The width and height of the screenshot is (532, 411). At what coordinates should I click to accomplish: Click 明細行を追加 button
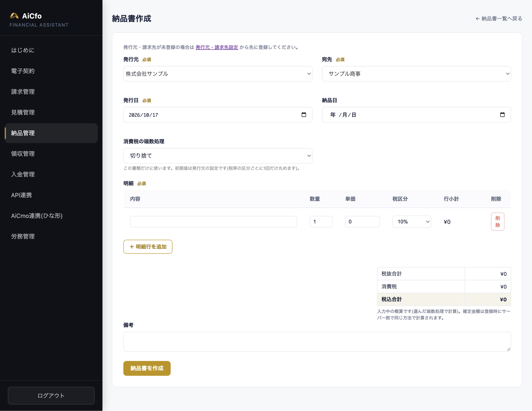click(x=148, y=247)
